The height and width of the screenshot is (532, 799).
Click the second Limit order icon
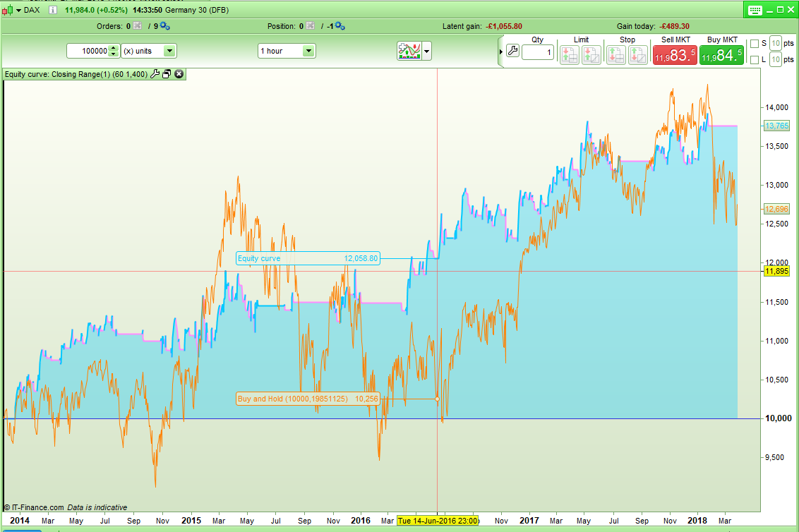[591, 54]
